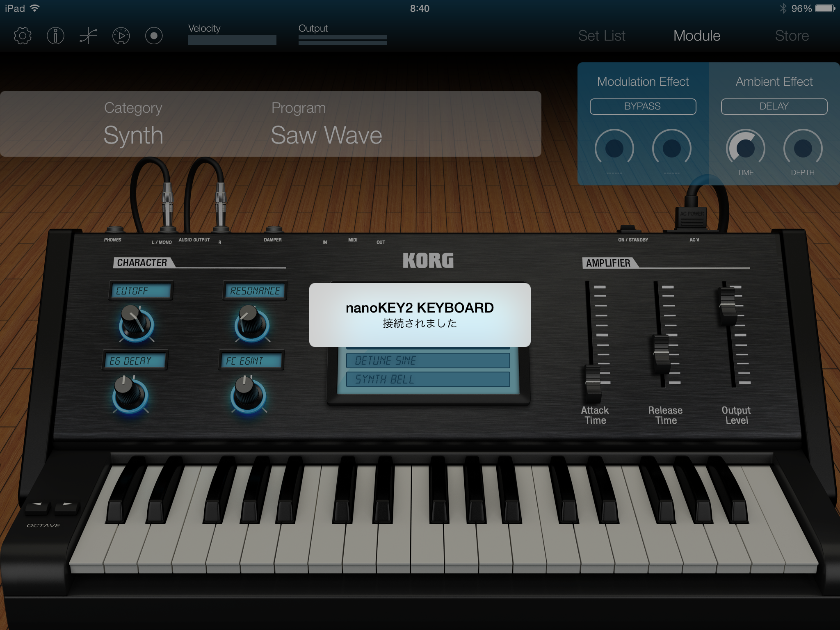Viewport: 840px width, 630px height.
Task: Tap the Velocity meter bar
Action: 232,40
